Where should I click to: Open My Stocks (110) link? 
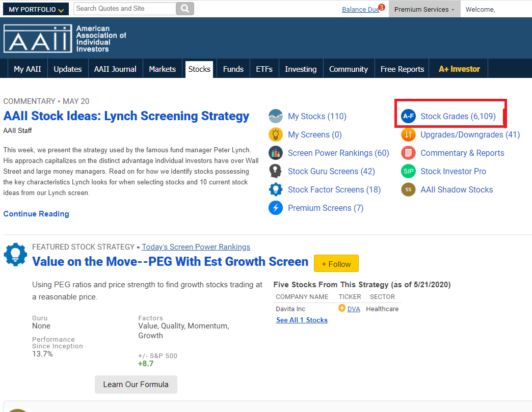[x=317, y=116]
